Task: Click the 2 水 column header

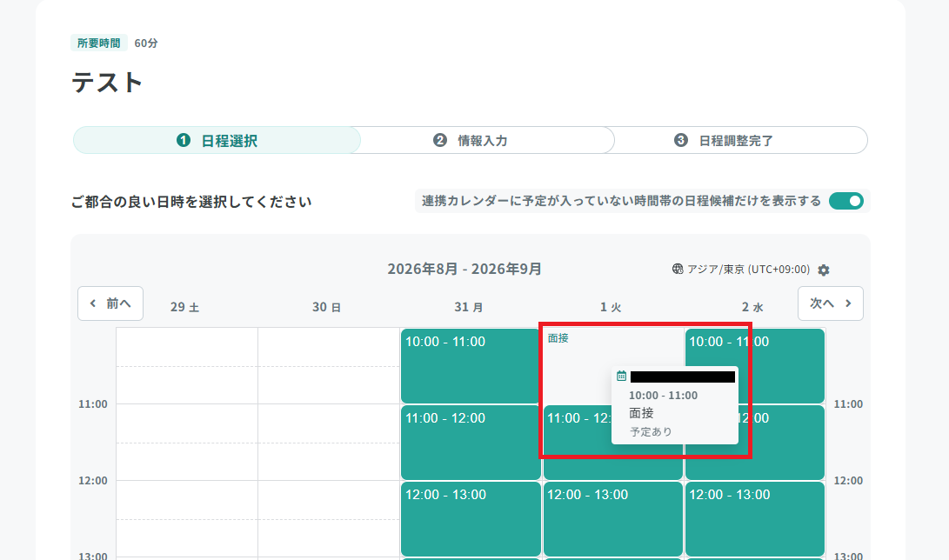Action: [x=752, y=307]
